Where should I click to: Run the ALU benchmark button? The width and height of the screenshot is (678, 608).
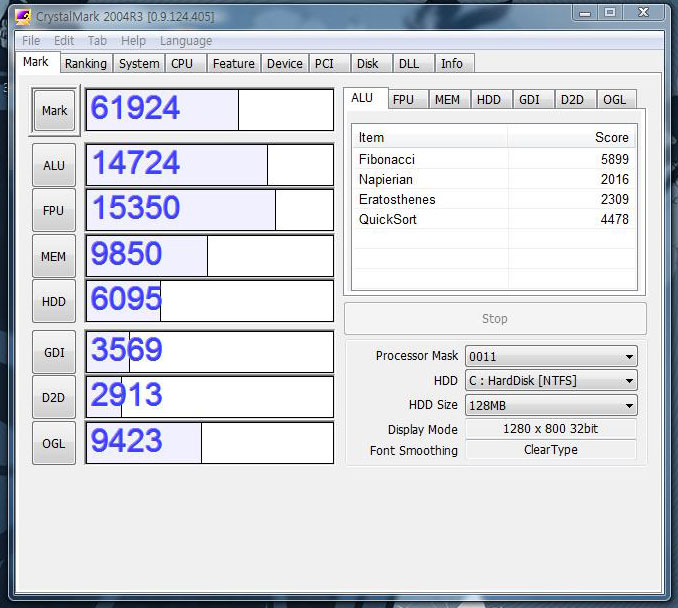click(54, 165)
